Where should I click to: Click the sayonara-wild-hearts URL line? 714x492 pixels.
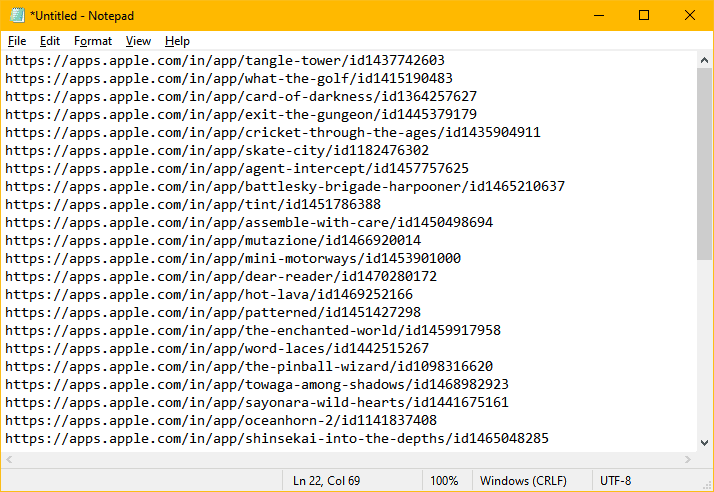pyautogui.click(x=257, y=402)
